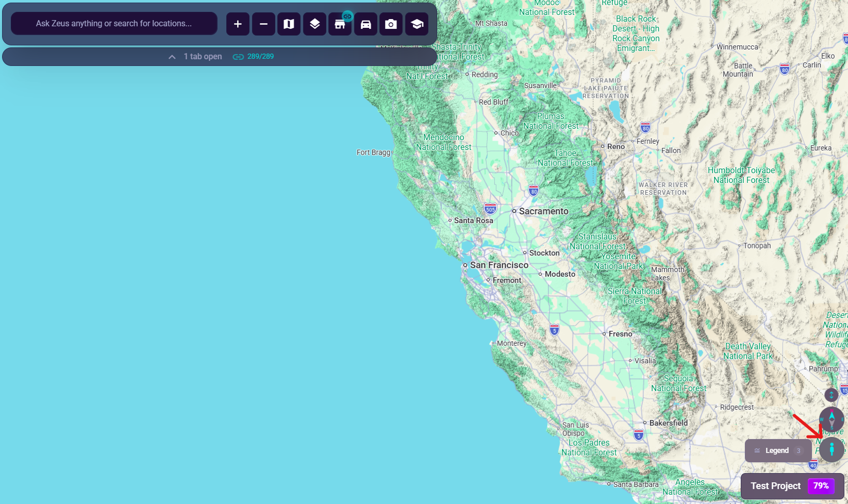
Task: Click the Yosemite National Park label
Action: (619, 261)
